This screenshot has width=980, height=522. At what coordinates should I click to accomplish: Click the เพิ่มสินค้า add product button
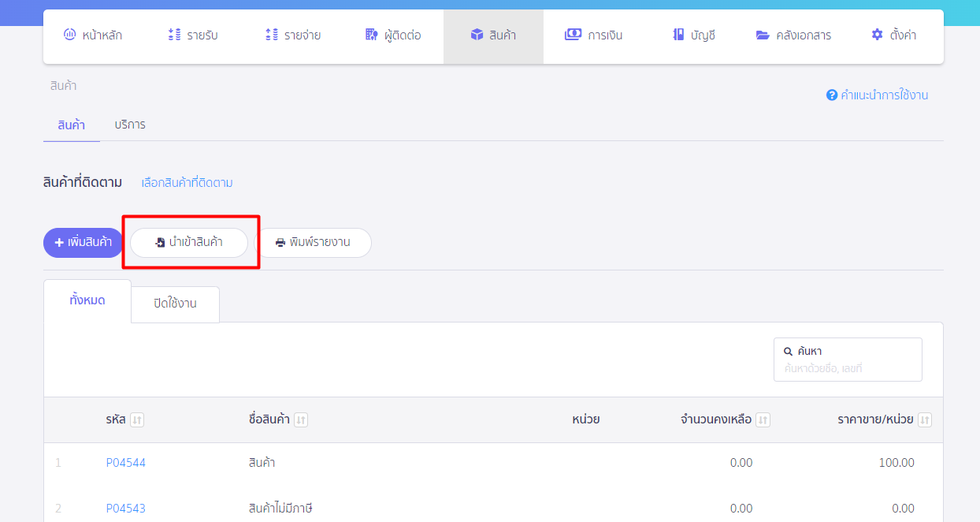[x=84, y=243]
